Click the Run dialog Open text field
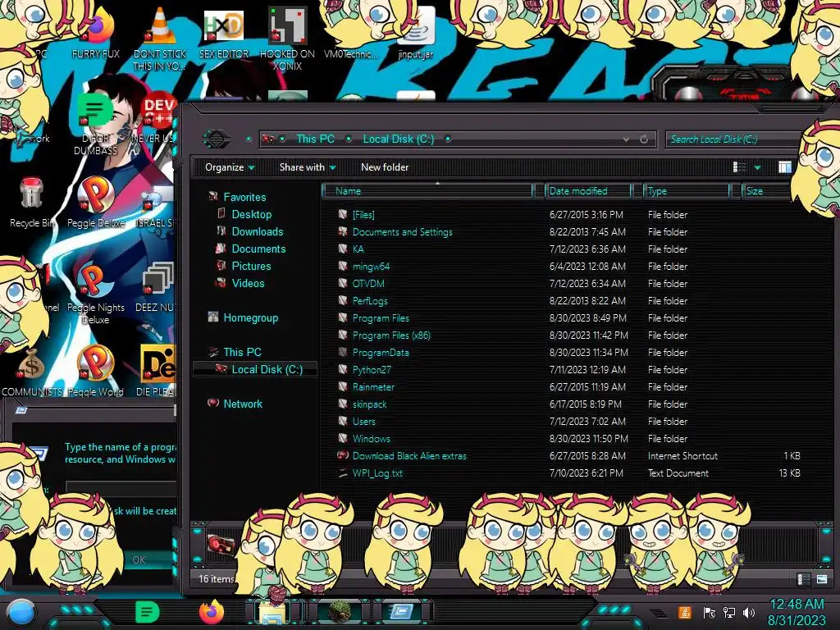Image resolution: width=840 pixels, height=630 pixels. (x=121, y=489)
